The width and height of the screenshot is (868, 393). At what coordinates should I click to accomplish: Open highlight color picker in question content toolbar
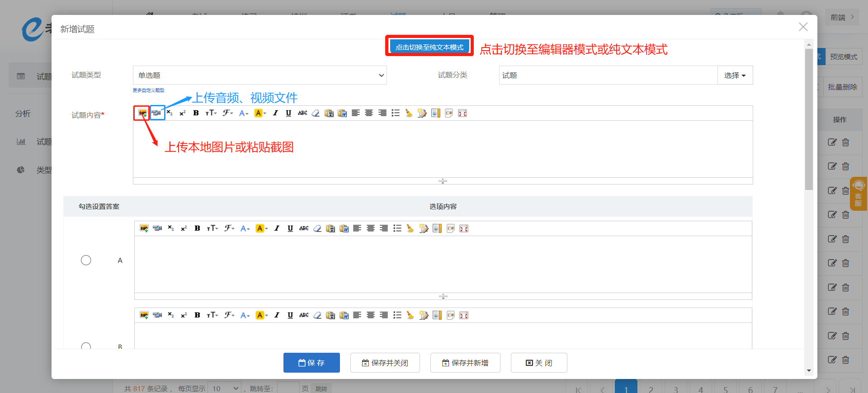pyautogui.click(x=260, y=113)
